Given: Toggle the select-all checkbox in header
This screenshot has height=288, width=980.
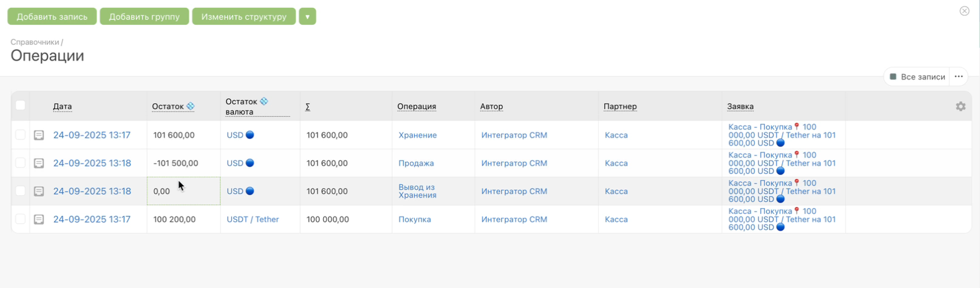Looking at the screenshot, I should pyautogui.click(x=20, y=105).
